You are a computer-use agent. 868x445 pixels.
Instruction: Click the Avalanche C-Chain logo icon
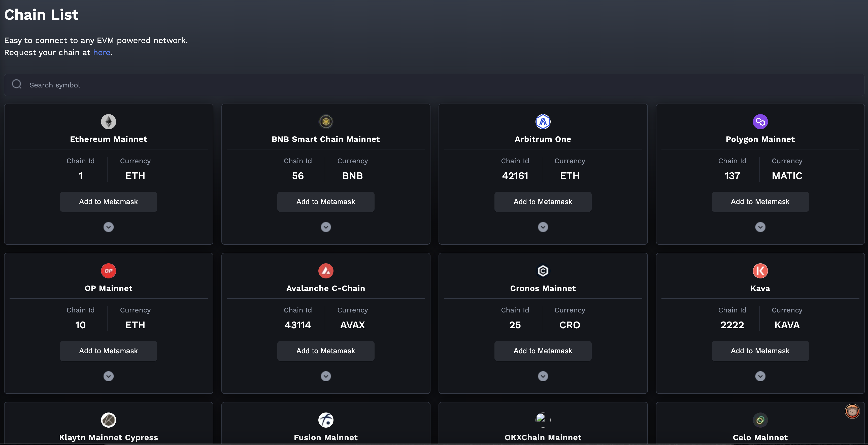coord(325,271)
